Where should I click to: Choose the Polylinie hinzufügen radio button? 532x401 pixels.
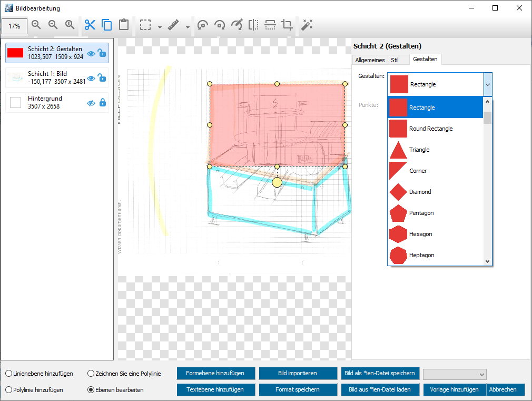pyautogui.click(x=9, y=390)
